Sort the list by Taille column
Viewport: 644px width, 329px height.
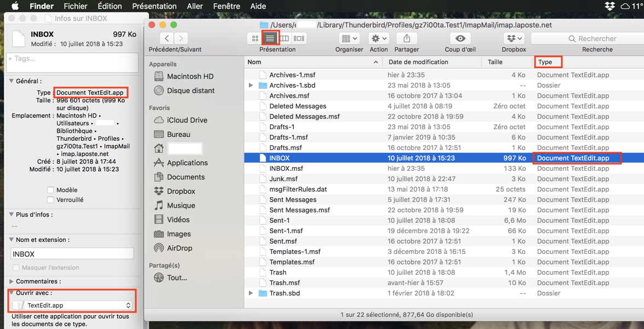click(495, 62)
